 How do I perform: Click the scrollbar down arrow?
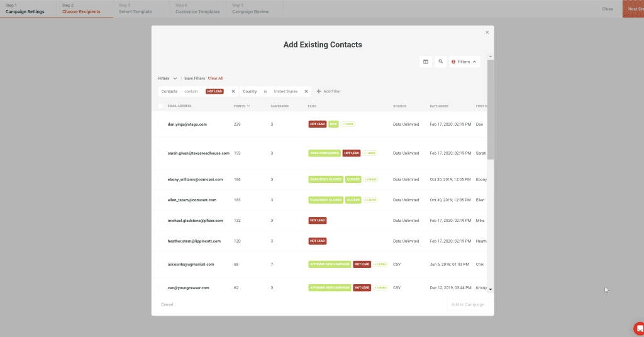tap(491, 289)
